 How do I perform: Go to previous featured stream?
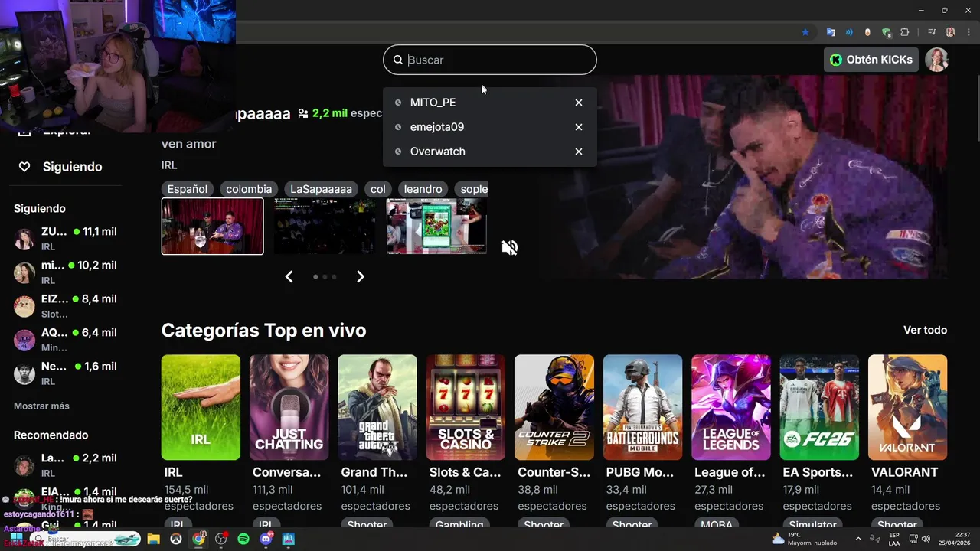pyautogui.click(x=289, y=277)
